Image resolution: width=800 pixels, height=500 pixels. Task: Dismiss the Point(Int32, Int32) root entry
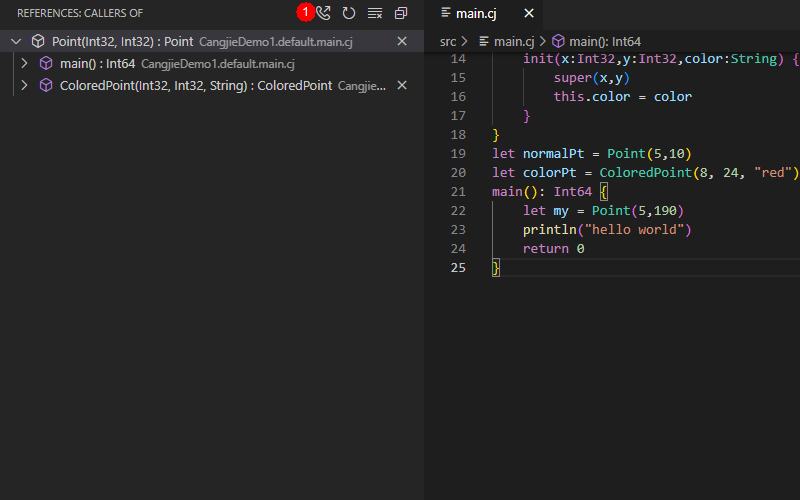coord(402,41)
